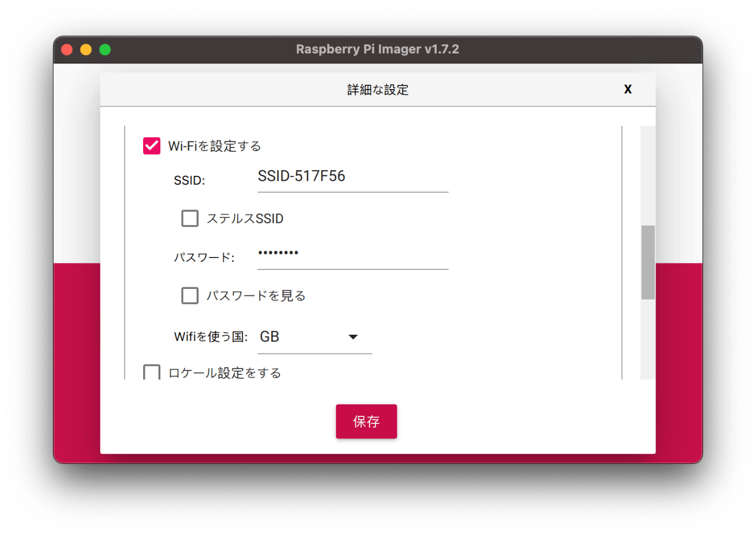
Task: Click the red macOS close window button
Action: tap(67, 50)
